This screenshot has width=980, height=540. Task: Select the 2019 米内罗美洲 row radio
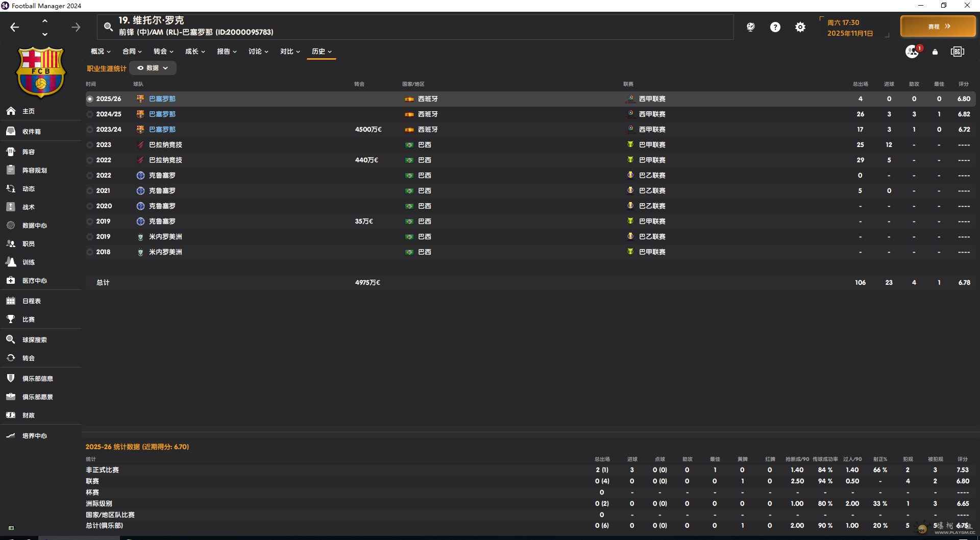(x=90, y=237)
